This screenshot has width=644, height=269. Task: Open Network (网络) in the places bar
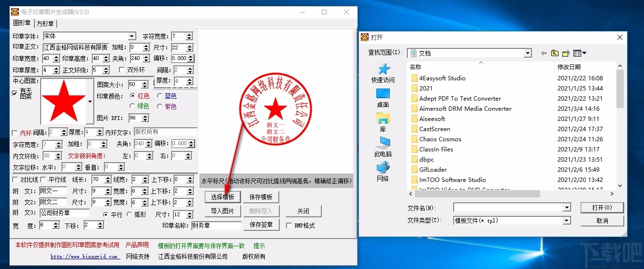tap(383, 172)
